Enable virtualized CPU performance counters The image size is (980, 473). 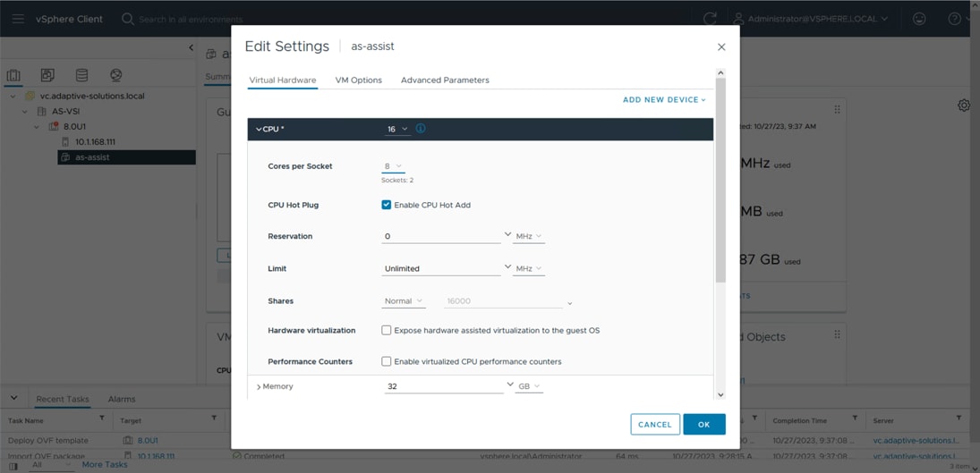pyautogui.click(x=387, y=361)
